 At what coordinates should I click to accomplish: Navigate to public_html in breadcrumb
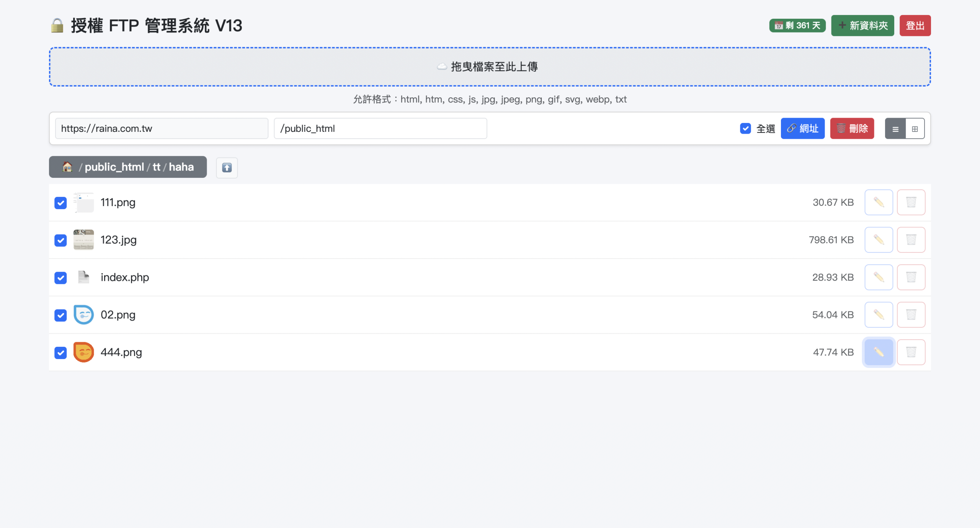(114, 167)
